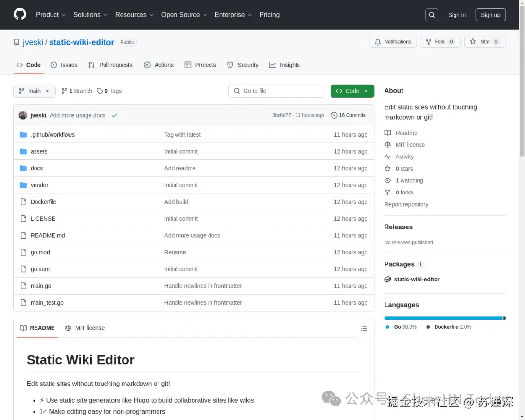Expand the Product menu
The width and height of the screenshot is (525, 420).
point(51,15)
